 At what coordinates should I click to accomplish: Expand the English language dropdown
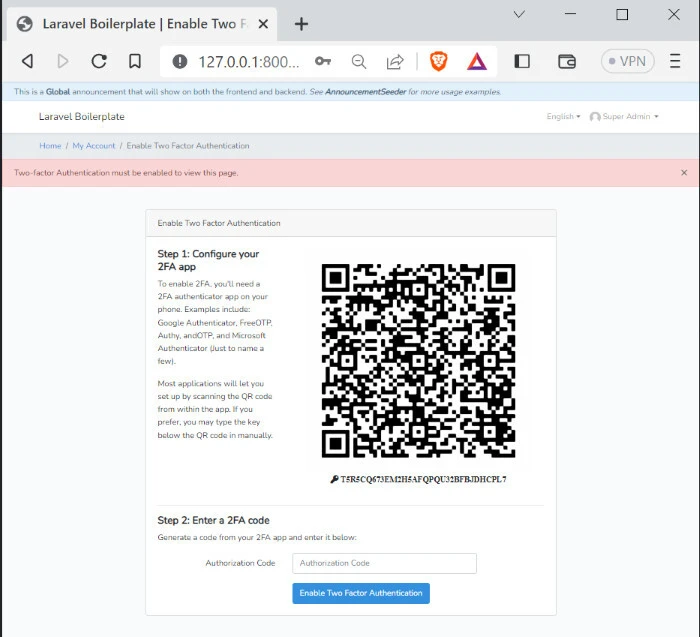coord(563,117)
